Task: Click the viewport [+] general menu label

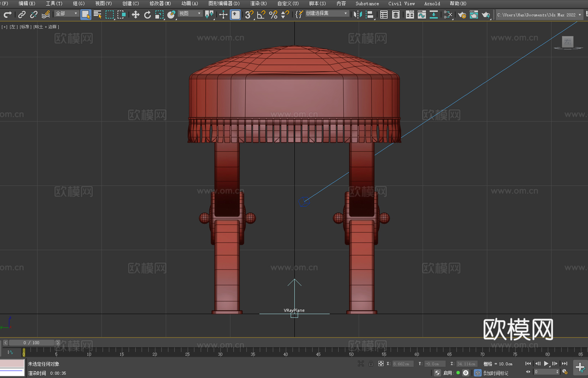Action: click(x=4, y=27)
